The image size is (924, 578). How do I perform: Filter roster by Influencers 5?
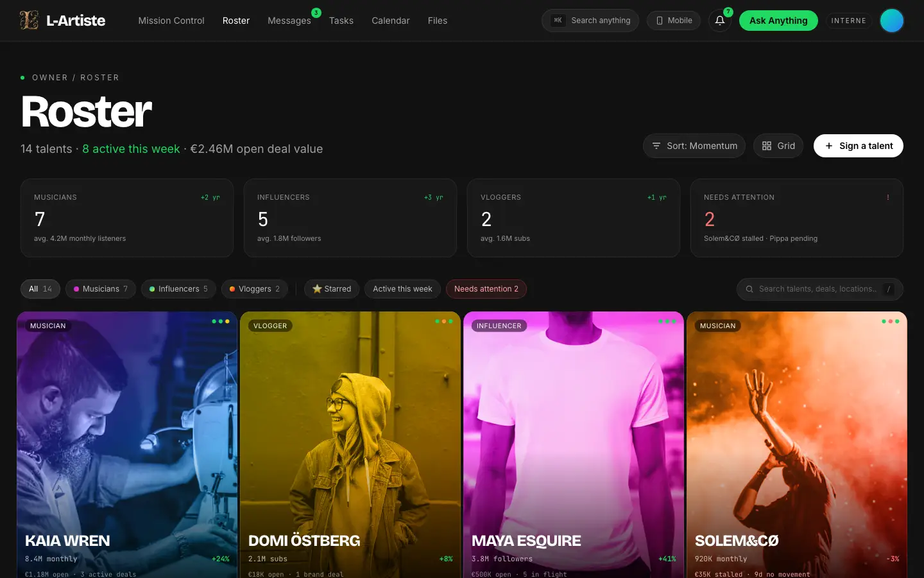tap(178, 289)
